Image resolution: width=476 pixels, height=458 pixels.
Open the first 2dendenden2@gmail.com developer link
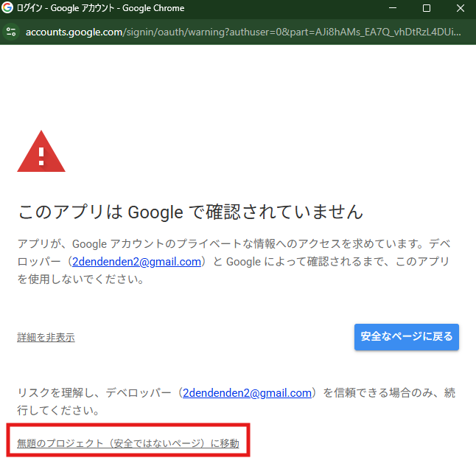pos(136,262)
